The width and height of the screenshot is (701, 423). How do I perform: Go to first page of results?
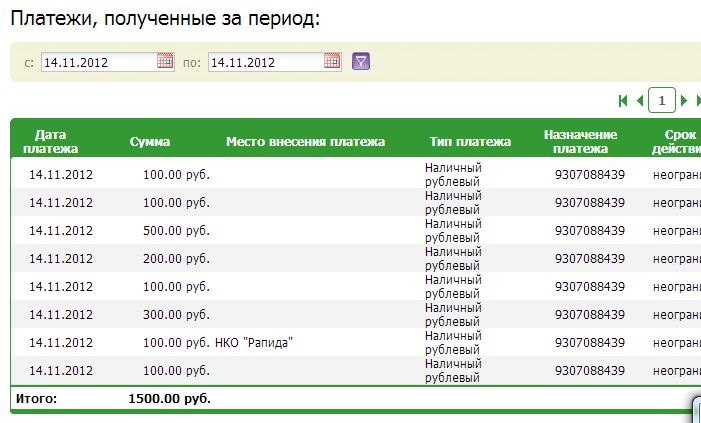[x=623, y=101]
